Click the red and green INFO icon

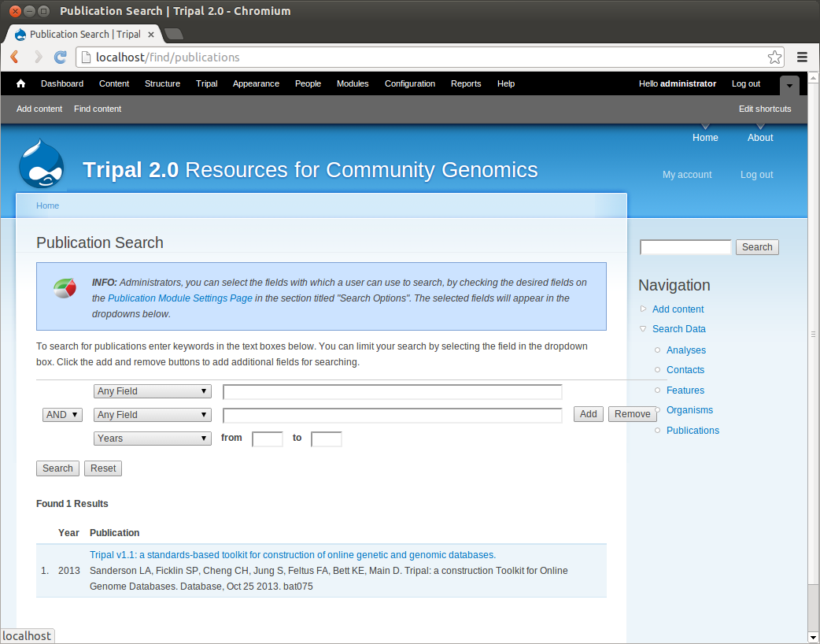click(x=65, y=287)
